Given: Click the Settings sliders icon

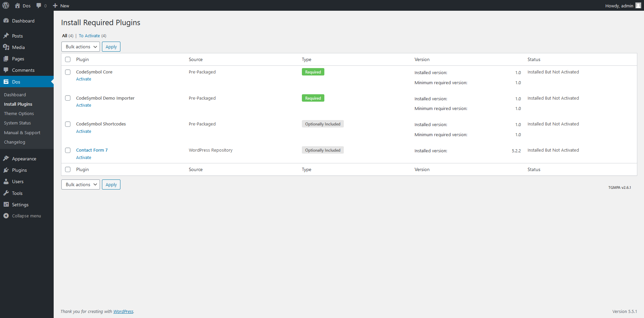Looking at the screenshot, I should 6,205.
